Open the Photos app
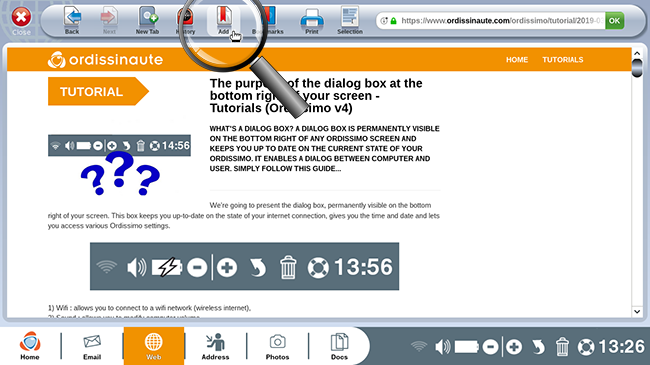Viewport: 650px width, 365px height. (x=277, y=346)
